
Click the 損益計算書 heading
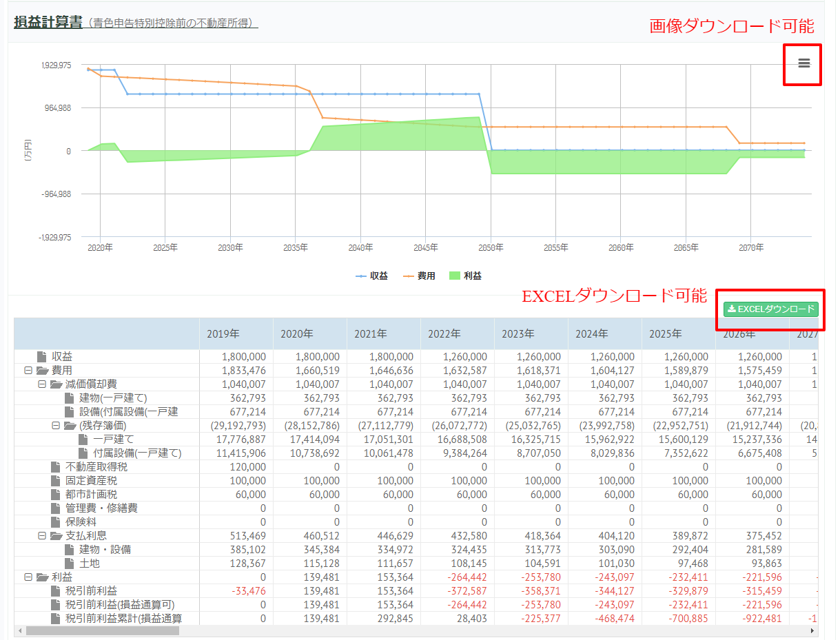click(48, 22)
